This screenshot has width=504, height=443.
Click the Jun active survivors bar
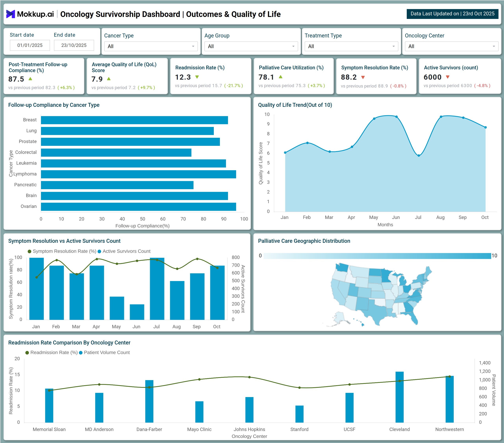(x=137, y=312)
